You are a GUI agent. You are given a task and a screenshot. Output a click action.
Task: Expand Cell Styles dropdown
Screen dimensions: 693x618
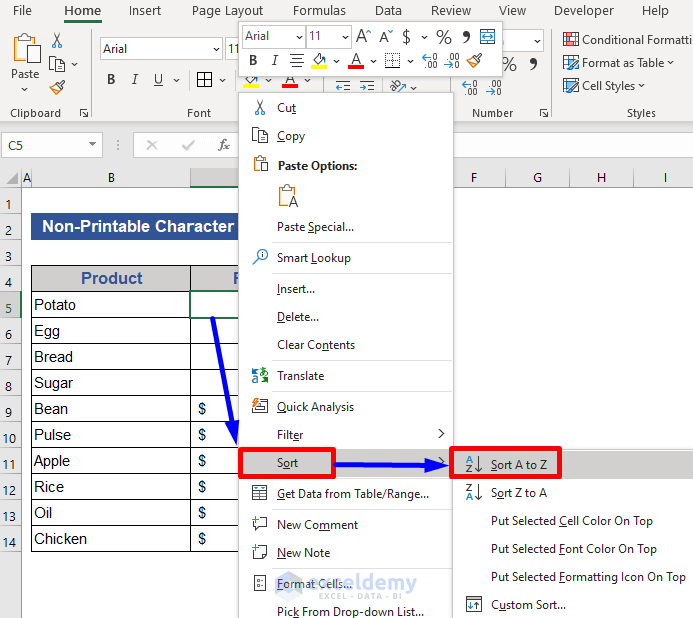point(641,86)
